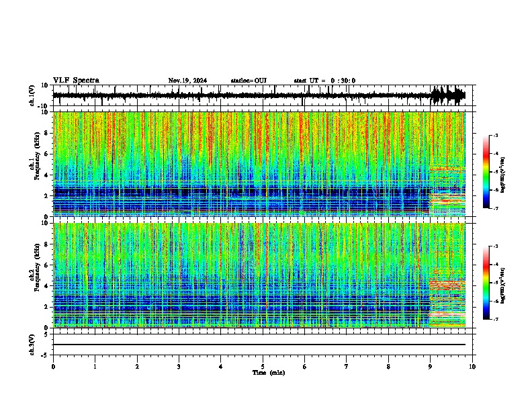Click the "start UT = 0 :30: 0" text
Screen dimensions: 532x411
(324, 81)
